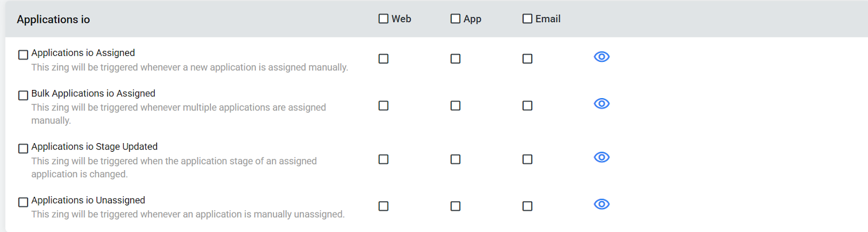Preview Bulk Applications io Assigned via eye icon

pos(602,104)
